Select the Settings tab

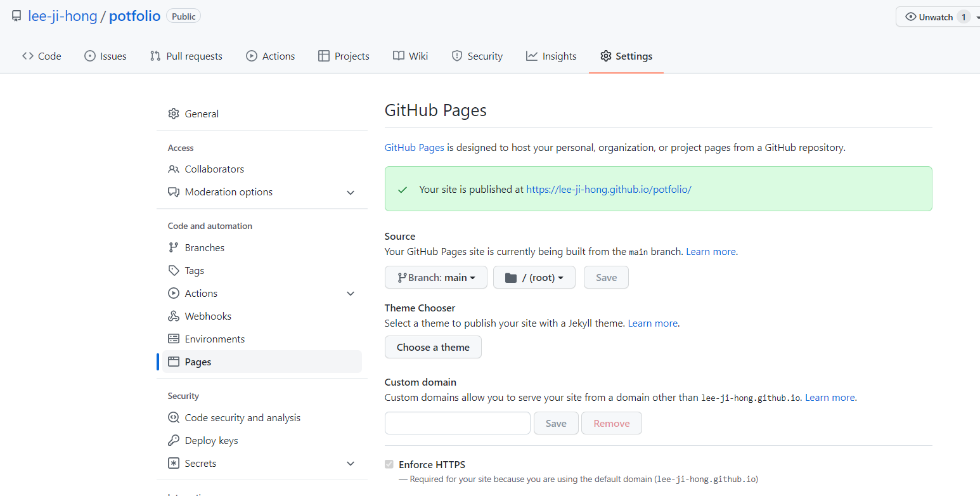click(626, 56)
